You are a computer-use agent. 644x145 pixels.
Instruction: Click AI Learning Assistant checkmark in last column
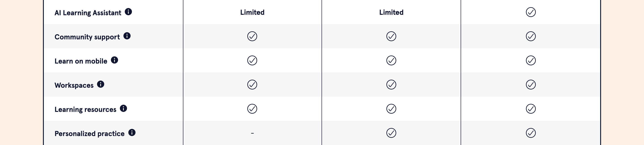[x=530, y=12]
